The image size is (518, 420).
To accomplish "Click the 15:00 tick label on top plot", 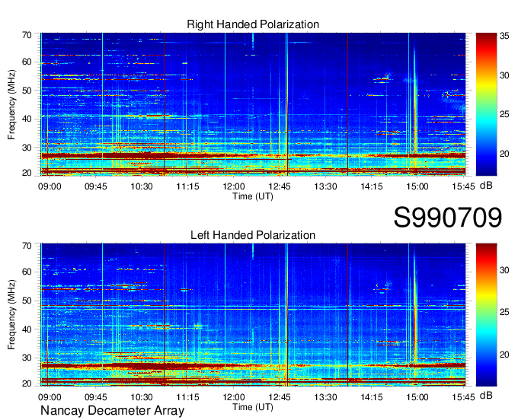I will pos(417,186).
